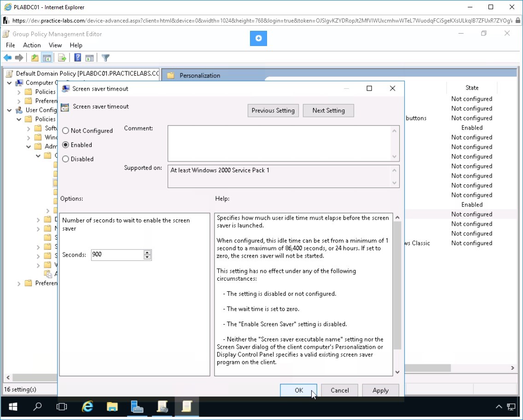Screen dimensions: 523x420
Task: Click the Previous Setting button
Action: (273, 110)
